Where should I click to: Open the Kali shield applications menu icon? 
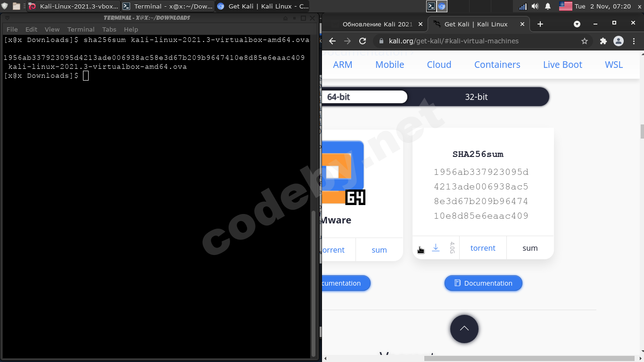5,6
